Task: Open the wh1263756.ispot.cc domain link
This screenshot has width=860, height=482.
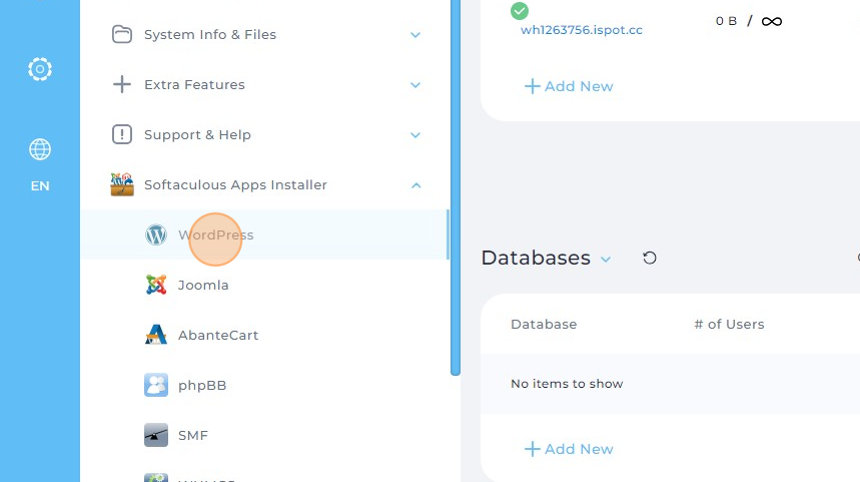Action: tap(581, 30)
